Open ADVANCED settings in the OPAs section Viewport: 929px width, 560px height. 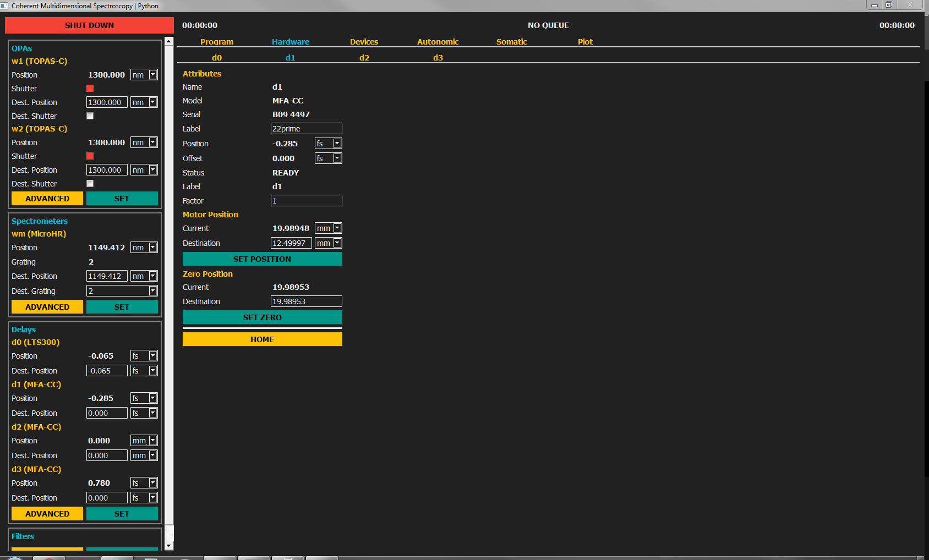(47, 199)
